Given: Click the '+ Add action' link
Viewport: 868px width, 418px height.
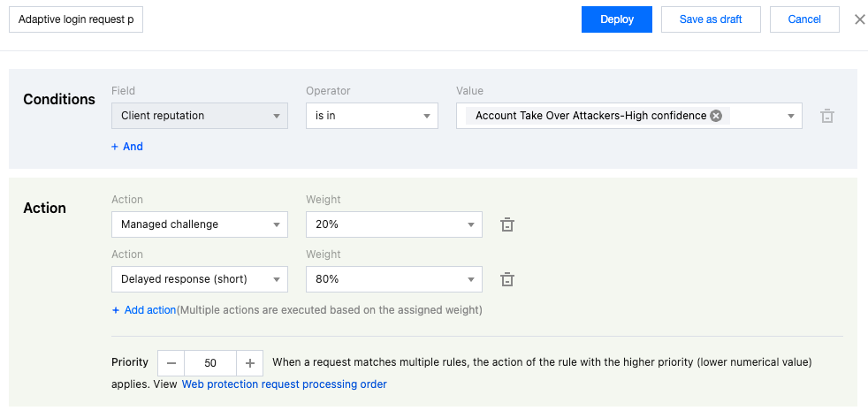Looking at the screenshot, I should pos(144,310).
